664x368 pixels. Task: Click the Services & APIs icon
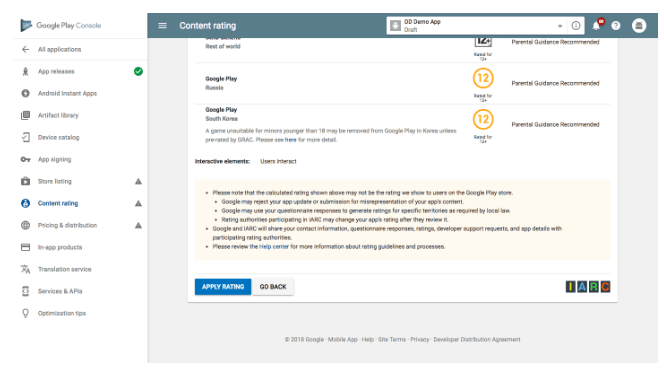point(25,291)
